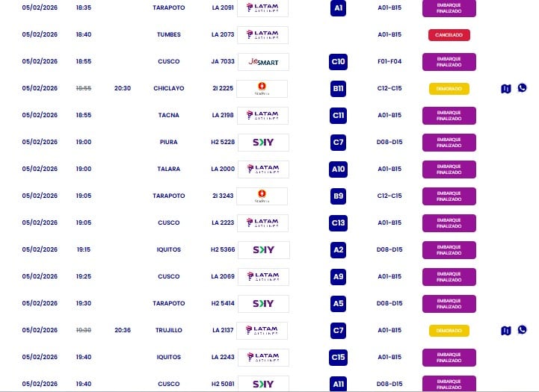Click the SKY logo on Iquitos flight H2 5366
Image resolution: width=539 pixels, height=392 pixels.
263,250
